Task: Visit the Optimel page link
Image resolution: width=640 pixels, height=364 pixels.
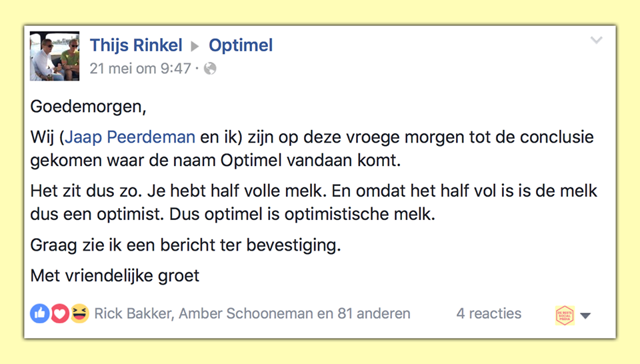Action: pyautogui.click(x=241, y=45)
